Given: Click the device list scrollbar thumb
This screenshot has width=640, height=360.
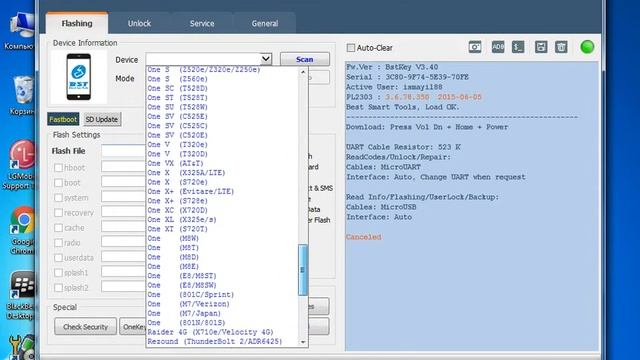Looking at the screenshot, I should pos(302,270).
